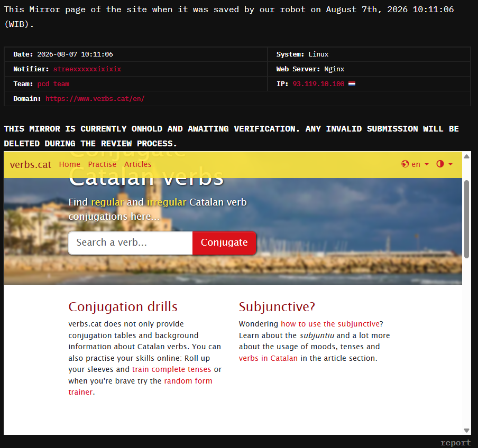The image size is (478, 448).
Task: Follow the 'train complete tenses' link
Action: click(171, 369)
